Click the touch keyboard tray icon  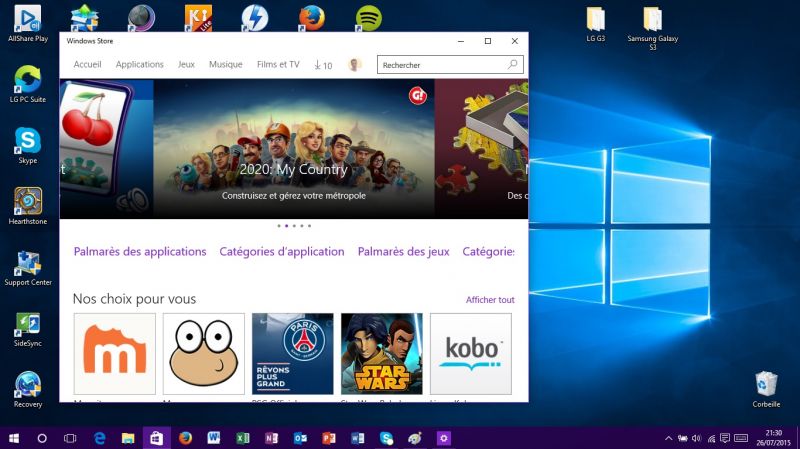tap(741, 438)
